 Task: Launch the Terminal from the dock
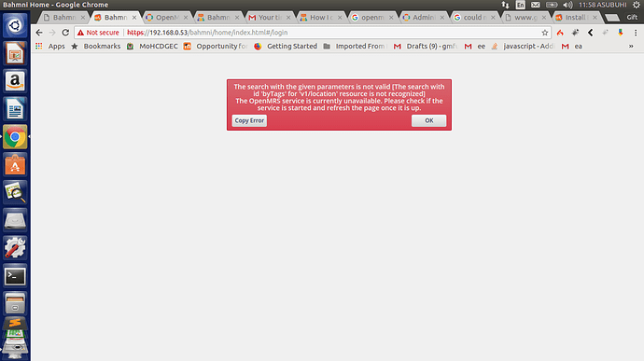(15, 276)
